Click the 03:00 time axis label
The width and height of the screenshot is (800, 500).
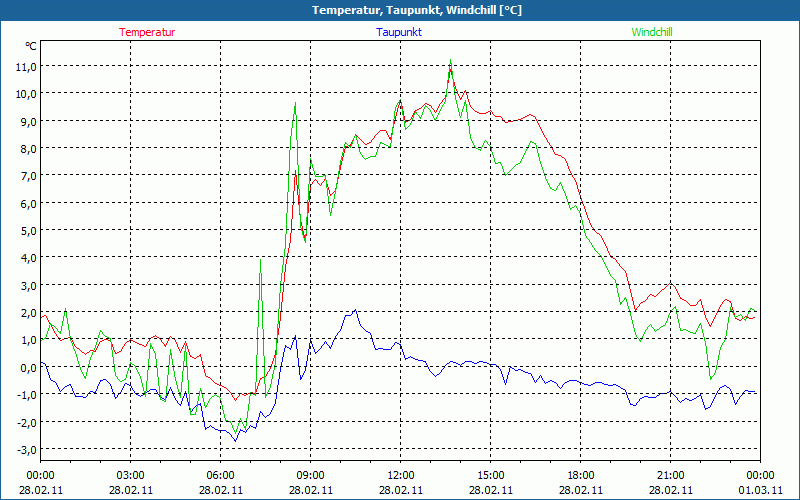coord(131,476)
